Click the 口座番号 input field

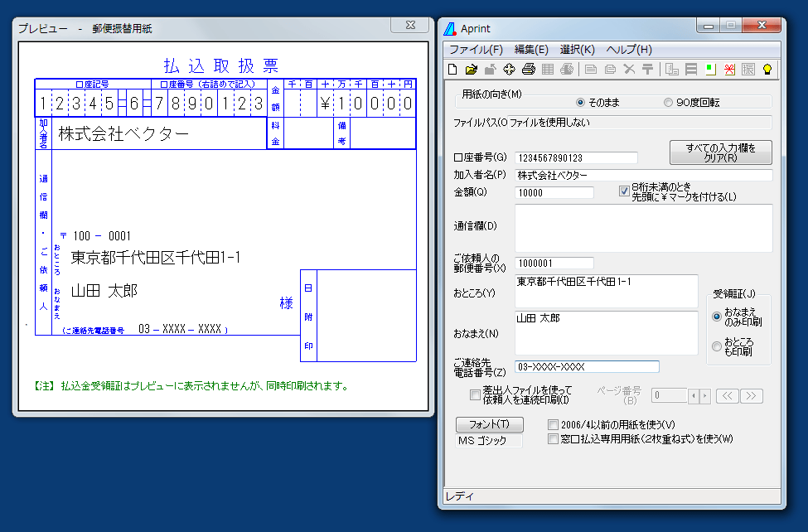point(576,157)
